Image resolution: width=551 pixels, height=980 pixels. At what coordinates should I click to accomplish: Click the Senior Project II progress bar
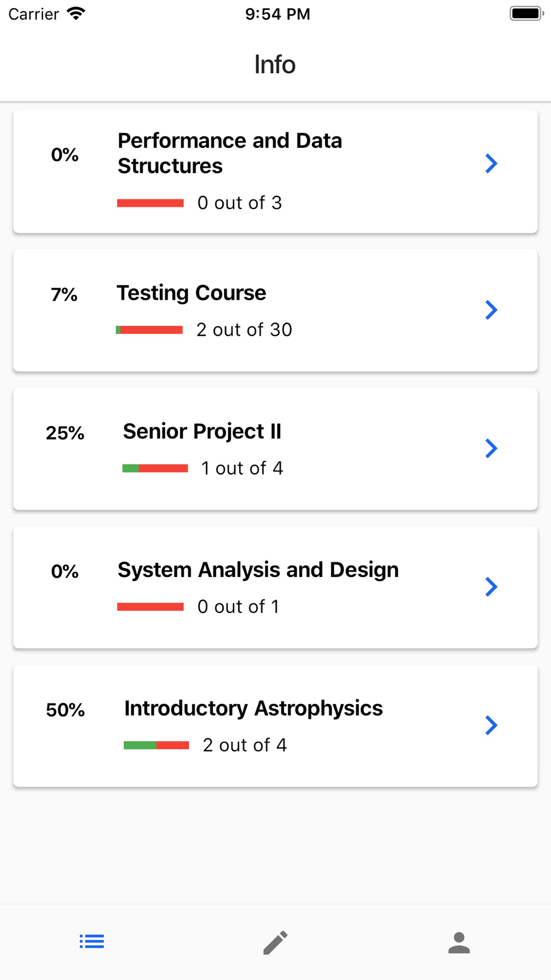pos(155,469)
